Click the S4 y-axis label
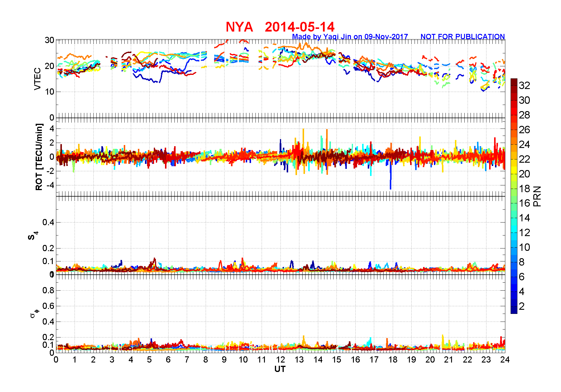The width and height of the screenshot is (561, 392). coord(33,235)
